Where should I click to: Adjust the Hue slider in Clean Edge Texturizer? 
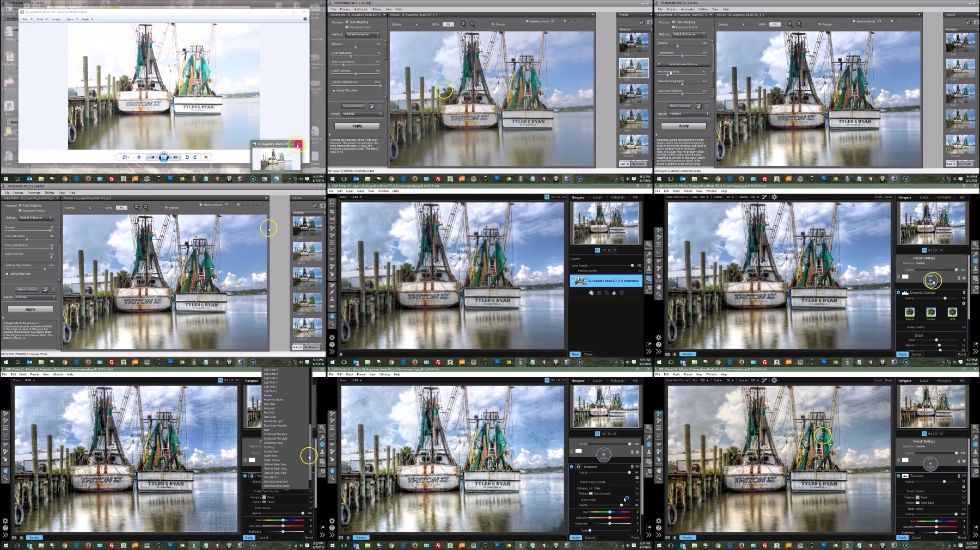tap(936, 521)
